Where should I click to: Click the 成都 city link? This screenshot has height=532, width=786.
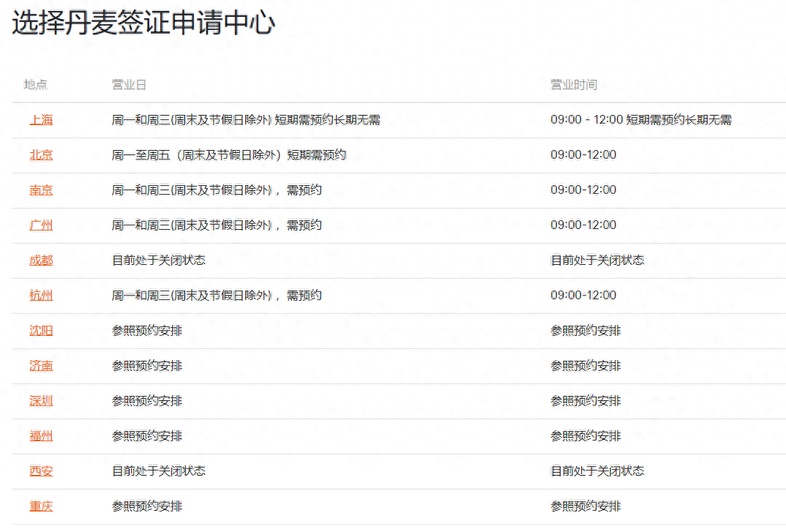tap(41, 260)
